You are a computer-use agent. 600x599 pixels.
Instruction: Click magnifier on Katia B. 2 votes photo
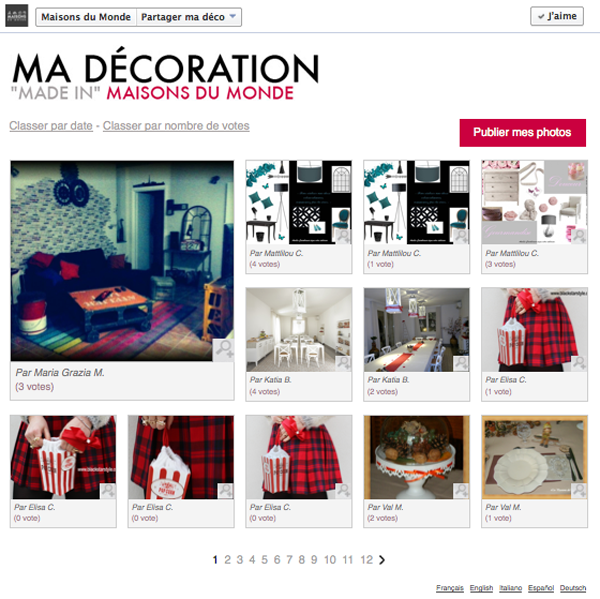[x=461, y=363]
